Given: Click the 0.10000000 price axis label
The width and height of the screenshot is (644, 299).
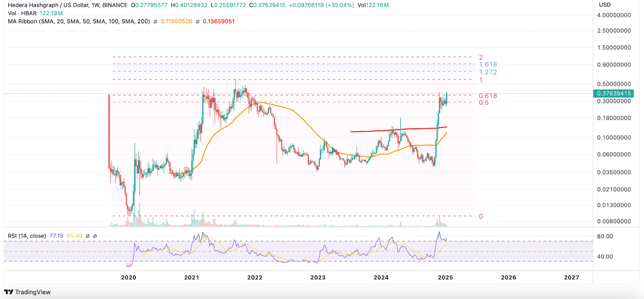Looking at the screenshot, I should [614, 138].
